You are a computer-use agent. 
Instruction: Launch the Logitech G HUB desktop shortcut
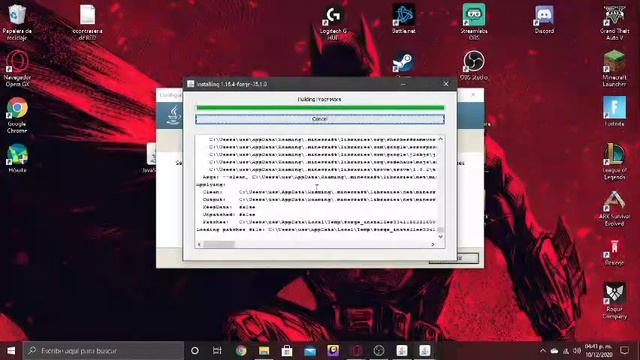[333, 22]
